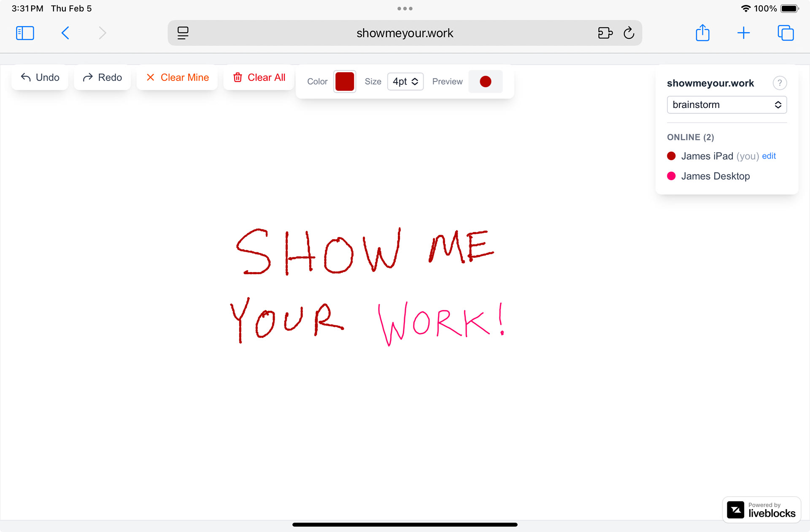The height and width of the screenshot is (532, 810).
Task: Open the 4pt size dropdown
Action: tap(405, 81)
